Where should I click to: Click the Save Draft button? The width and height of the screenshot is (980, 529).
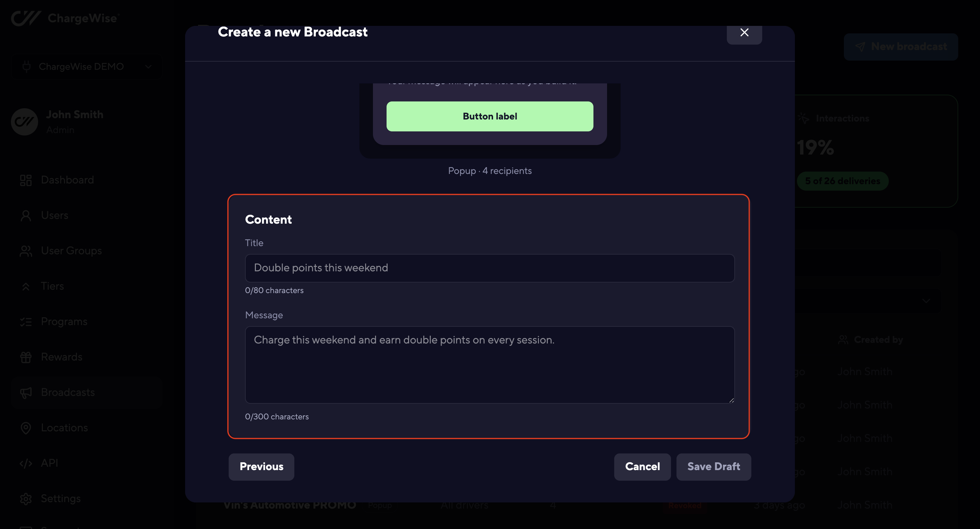pyautogui.click(x=713, y=467)
